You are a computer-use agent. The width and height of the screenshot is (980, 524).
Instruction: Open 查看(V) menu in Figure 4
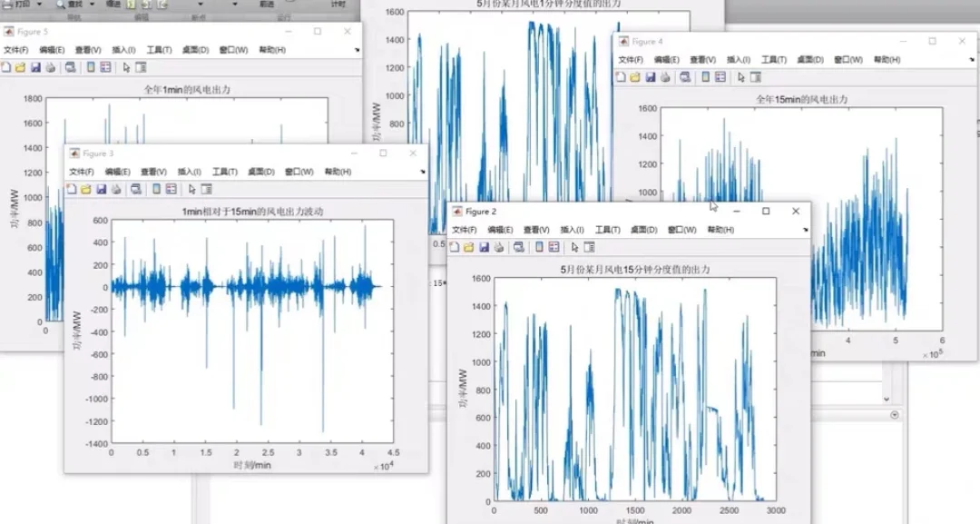(702, 60)
